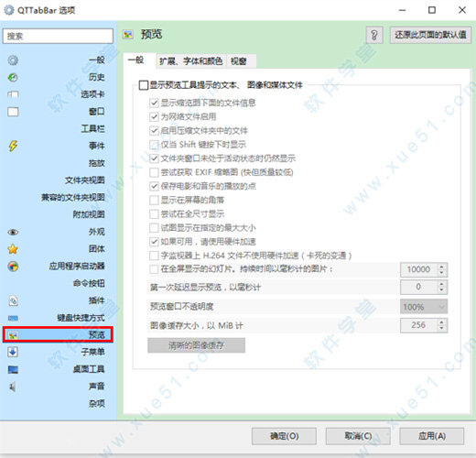This screenshot has width=476, height=458.
Task: Click the 团体 star icon
Action: click(13, 249)
